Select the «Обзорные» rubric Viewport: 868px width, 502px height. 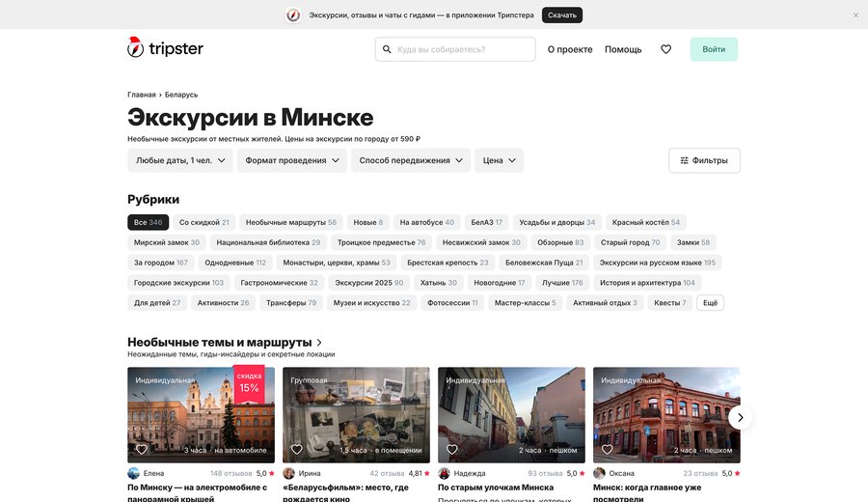pyautogui.click(x=560, y=242)
